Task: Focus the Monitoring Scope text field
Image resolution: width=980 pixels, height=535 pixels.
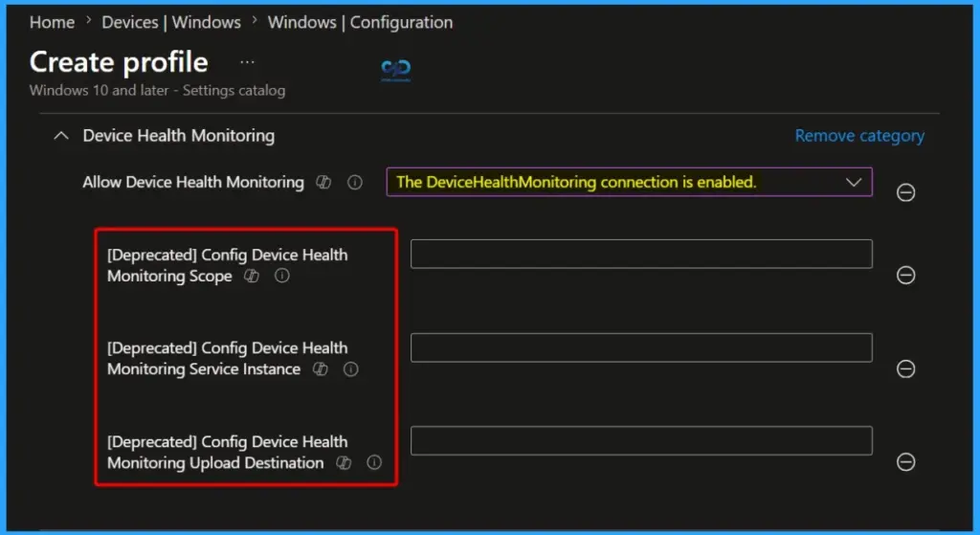Action: (641, 254)
